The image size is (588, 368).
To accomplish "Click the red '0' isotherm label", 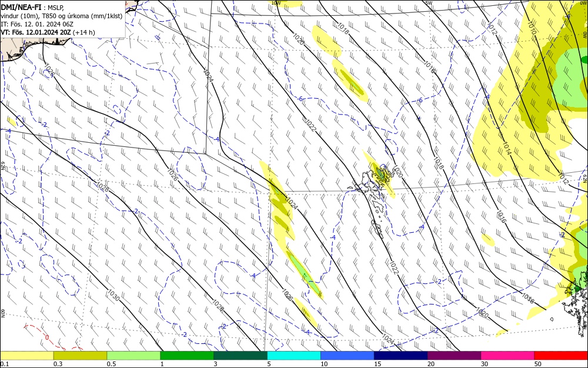I will pos(46,337).
